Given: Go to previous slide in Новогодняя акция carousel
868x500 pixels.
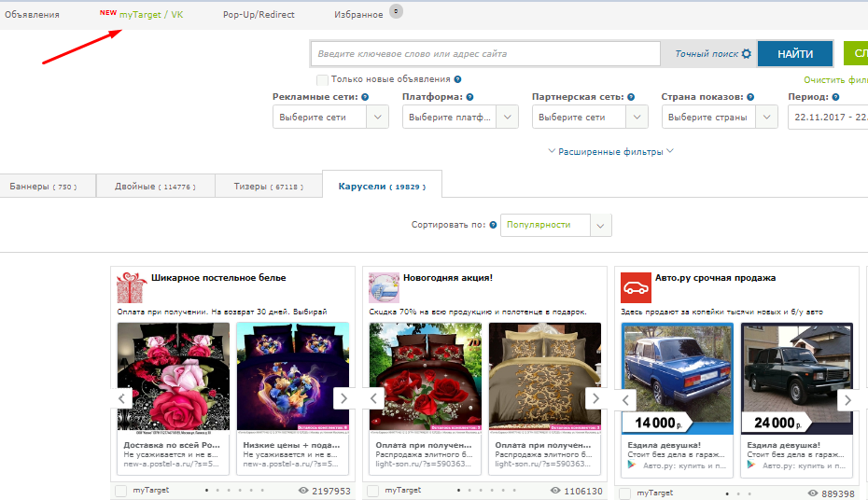Looking at the screenshot, I should click(373, 398).
